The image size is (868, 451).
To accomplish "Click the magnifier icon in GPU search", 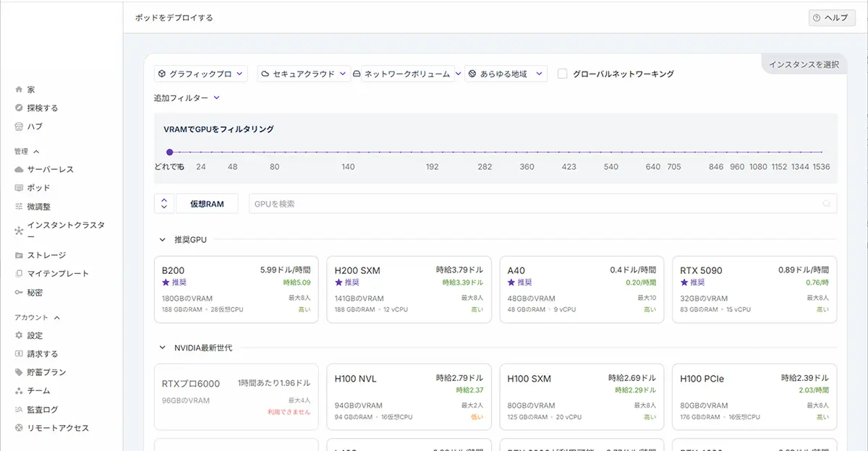I will click(827, 204).
